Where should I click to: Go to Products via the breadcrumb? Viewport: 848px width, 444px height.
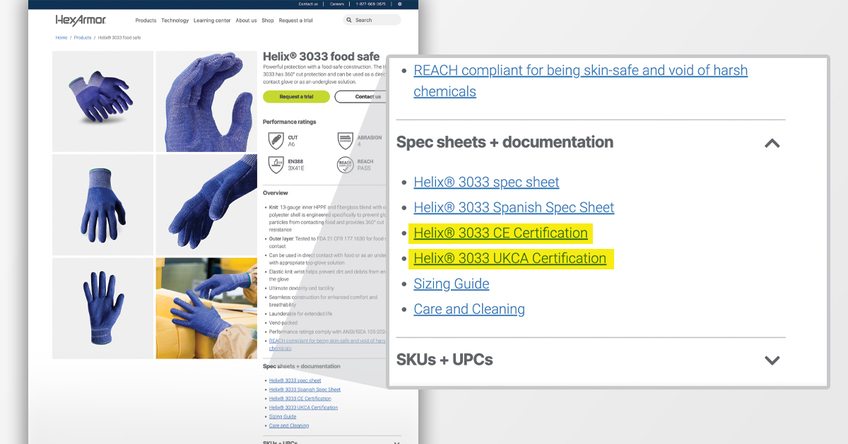click(x=82, y=38)
